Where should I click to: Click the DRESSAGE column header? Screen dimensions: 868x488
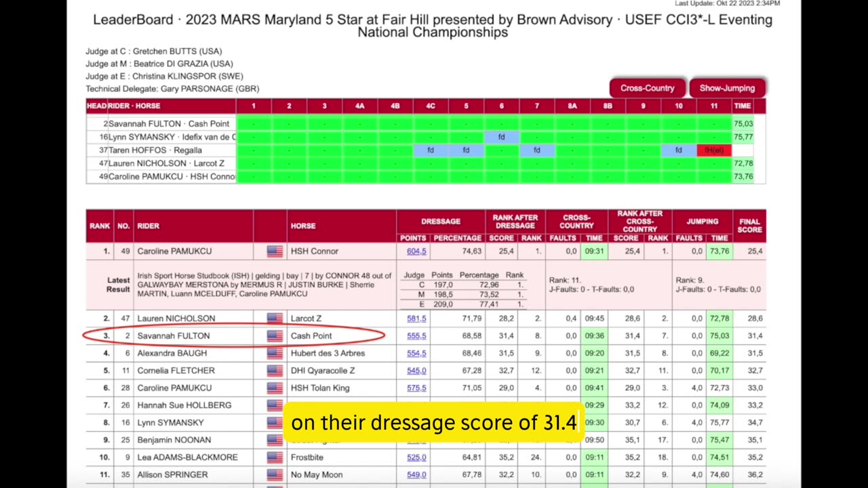coord(441,222)
